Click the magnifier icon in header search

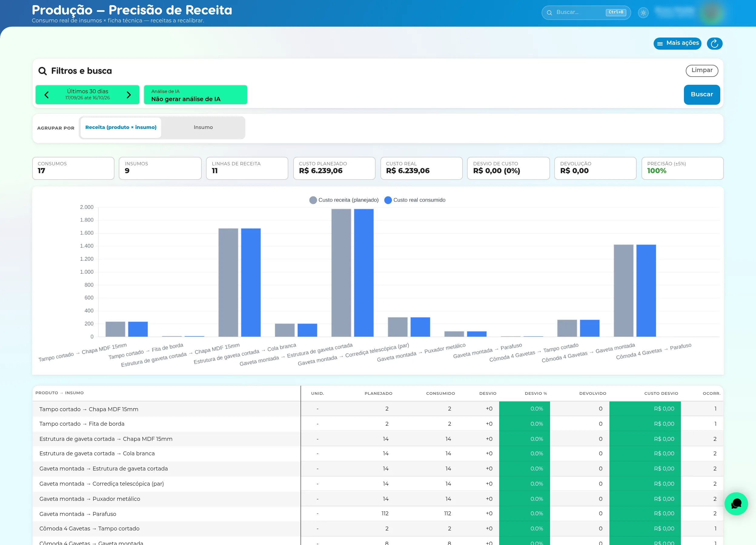pyautogui.click(x=549, y=13)
